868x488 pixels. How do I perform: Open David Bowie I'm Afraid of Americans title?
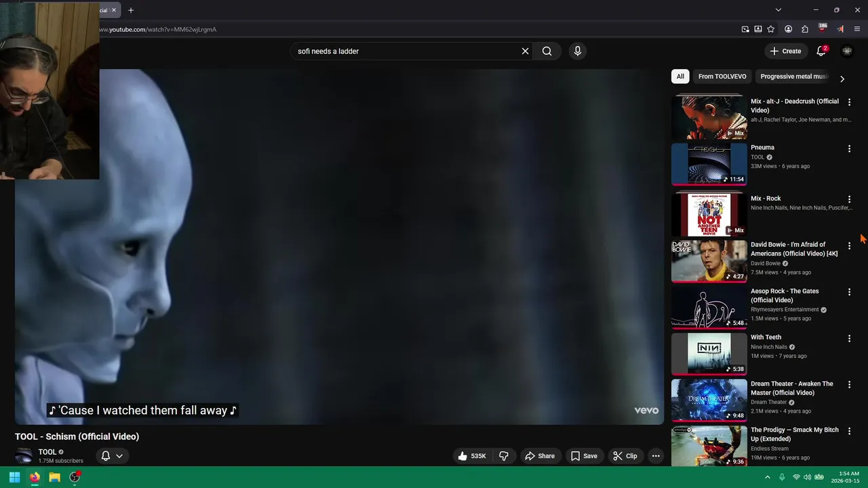pos(794,249)
